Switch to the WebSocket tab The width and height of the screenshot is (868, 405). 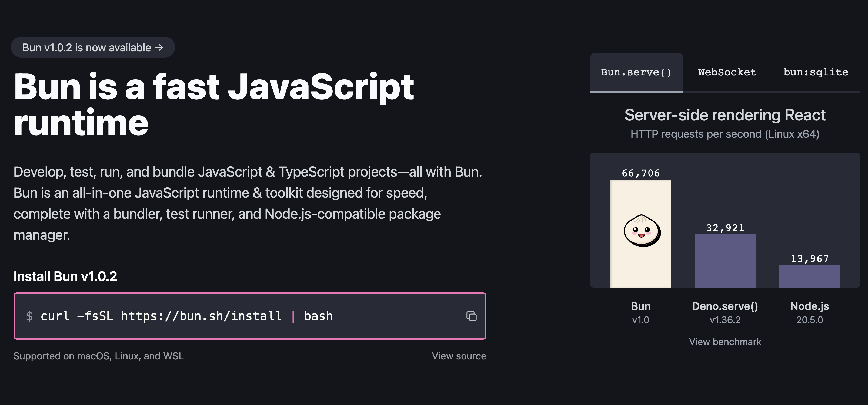727,72
